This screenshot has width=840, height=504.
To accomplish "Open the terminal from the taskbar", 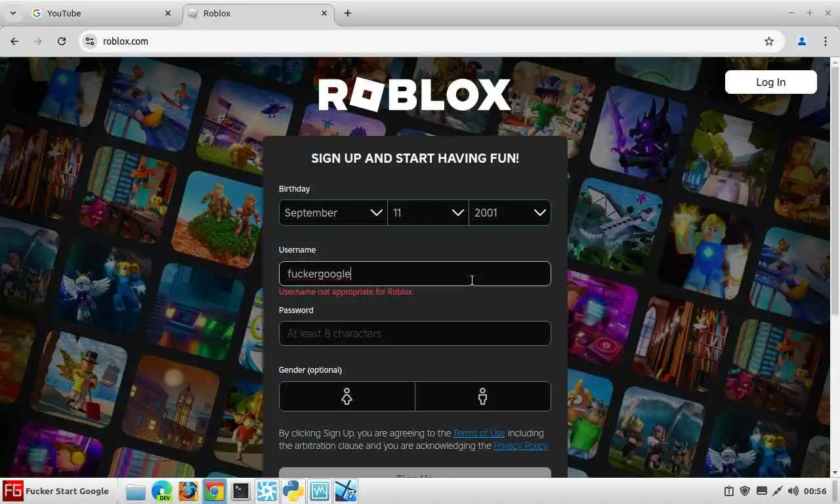I will point(241,491).
